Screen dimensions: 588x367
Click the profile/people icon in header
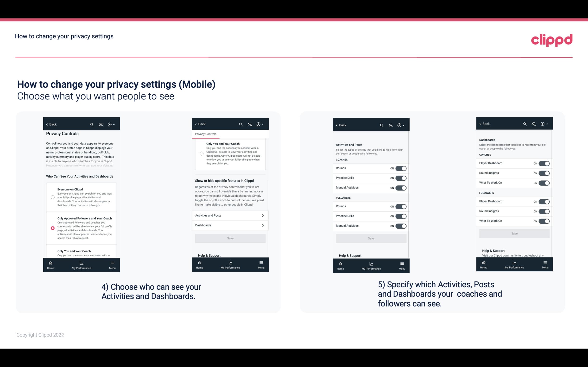(x=101, y=124)
